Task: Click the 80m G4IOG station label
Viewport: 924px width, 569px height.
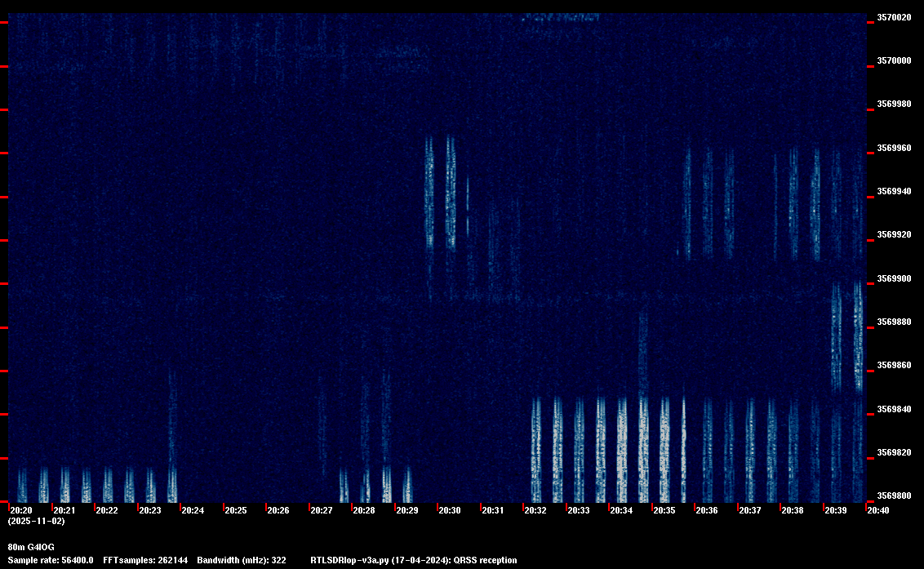Action: 31,547
